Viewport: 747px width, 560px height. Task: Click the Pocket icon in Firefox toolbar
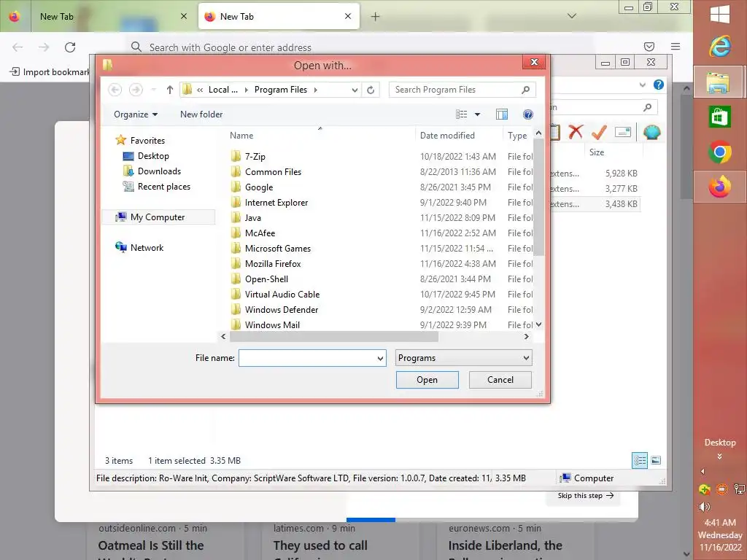(649, 47)
